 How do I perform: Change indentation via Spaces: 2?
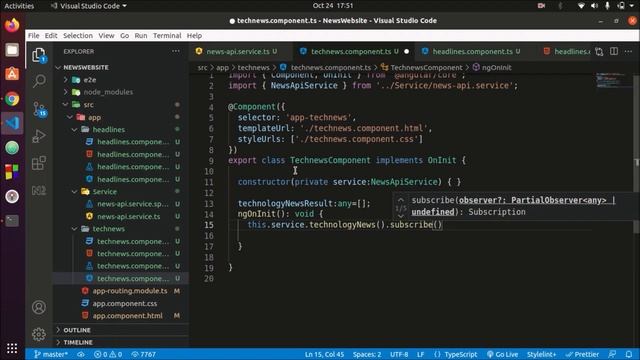coord(367,354)
